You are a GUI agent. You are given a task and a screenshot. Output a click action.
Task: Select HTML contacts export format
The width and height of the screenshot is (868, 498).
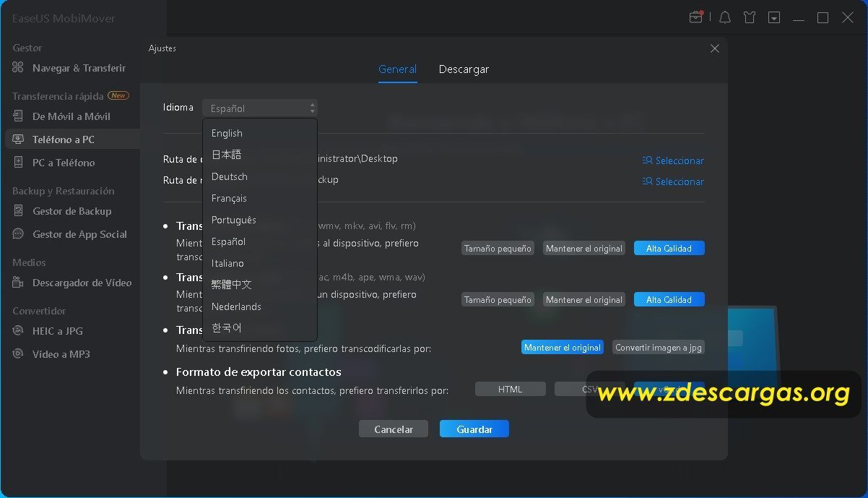[511, 389]
